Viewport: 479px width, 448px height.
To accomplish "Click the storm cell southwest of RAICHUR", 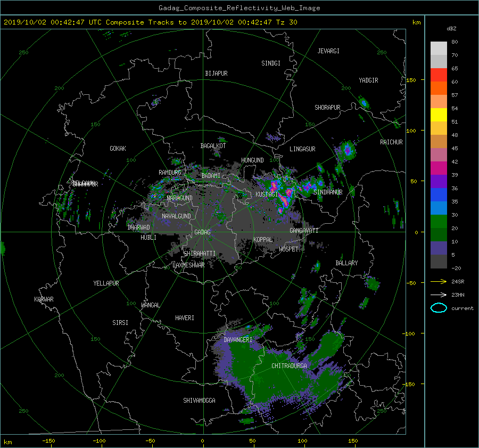I will click(347, 151).
